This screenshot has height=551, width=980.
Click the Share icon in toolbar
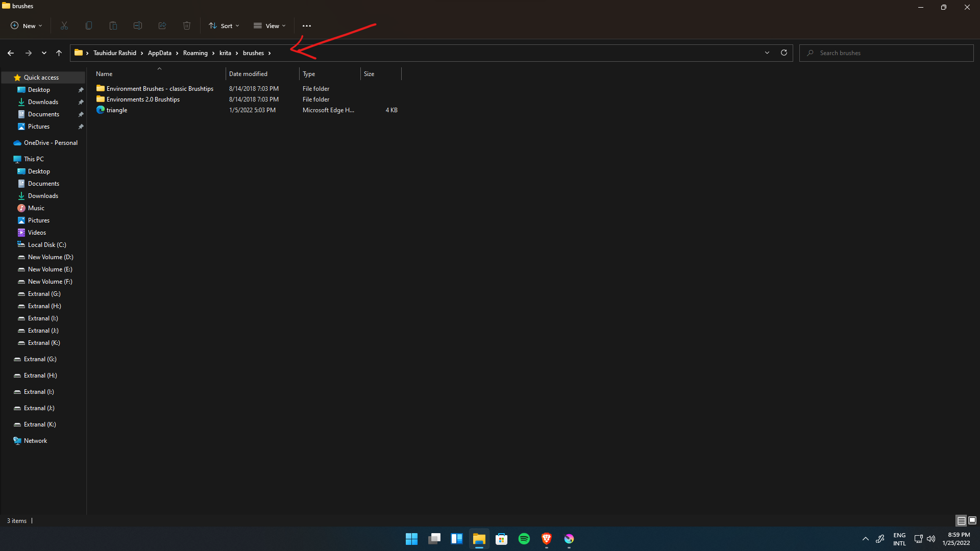coord(162,26)
